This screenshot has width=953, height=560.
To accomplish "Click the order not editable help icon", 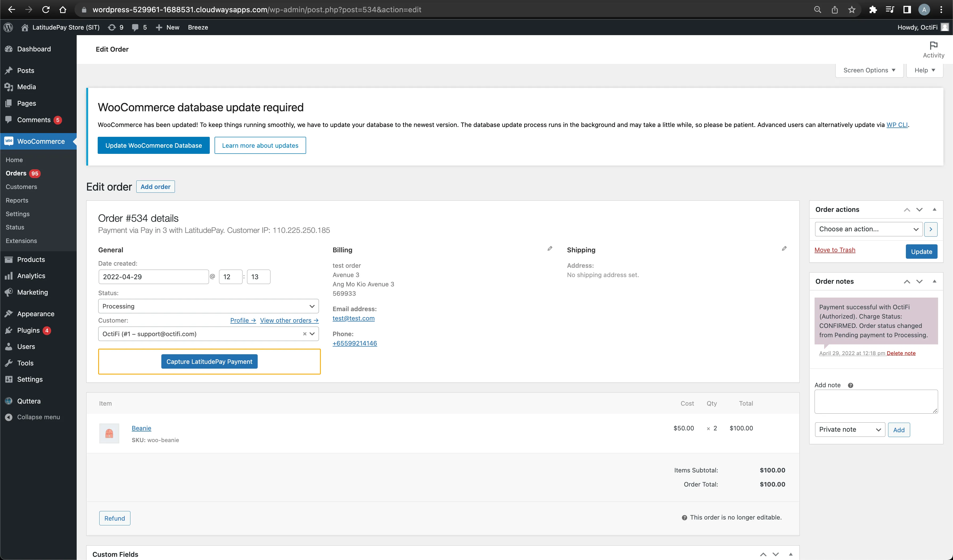I will pyautogui.click(x=684, y=518).
